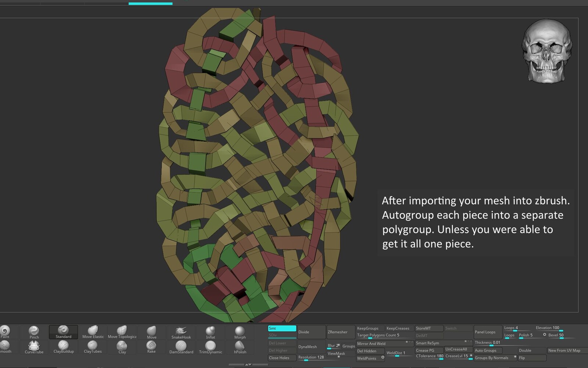
Task: Click the Flip button
Action: pos(532,358)
